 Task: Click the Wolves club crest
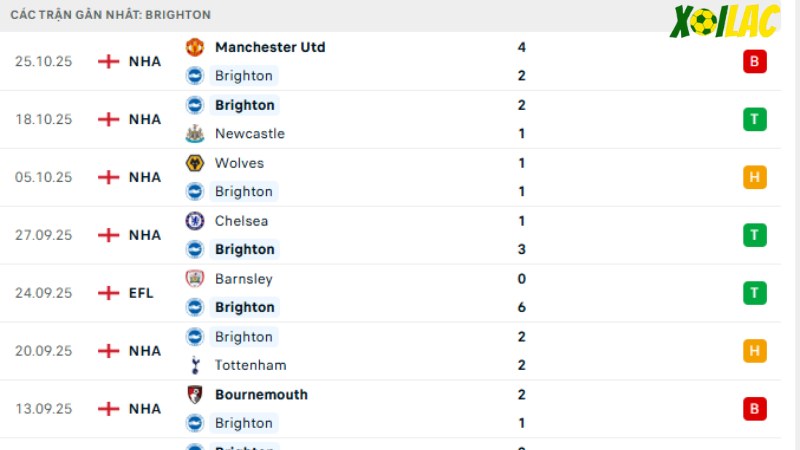194,163
